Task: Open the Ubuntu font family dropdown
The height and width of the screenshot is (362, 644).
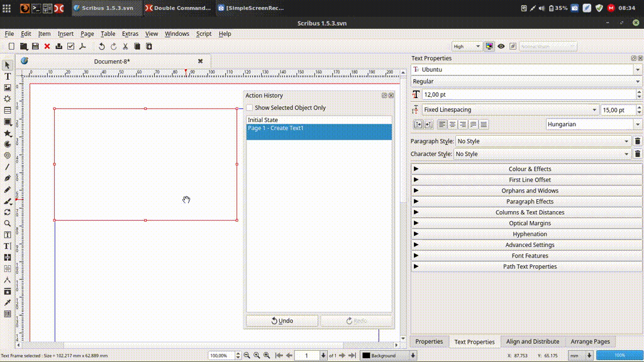Action: pos(638,70)
